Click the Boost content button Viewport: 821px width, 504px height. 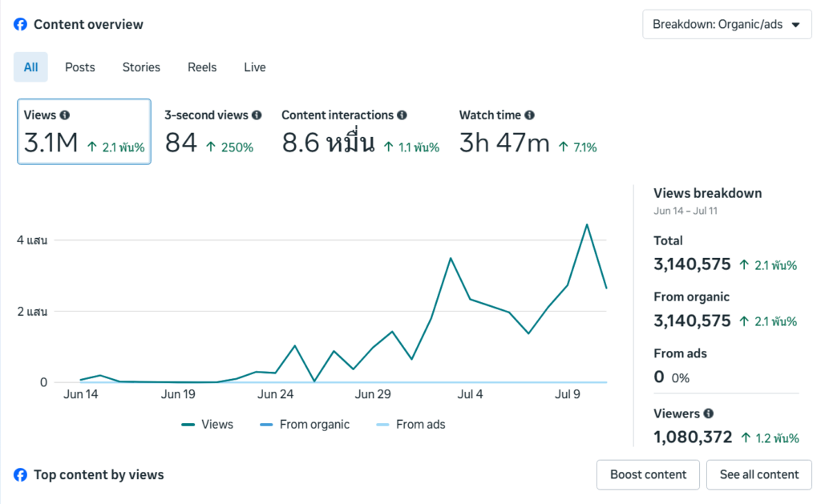click(648, 474)
